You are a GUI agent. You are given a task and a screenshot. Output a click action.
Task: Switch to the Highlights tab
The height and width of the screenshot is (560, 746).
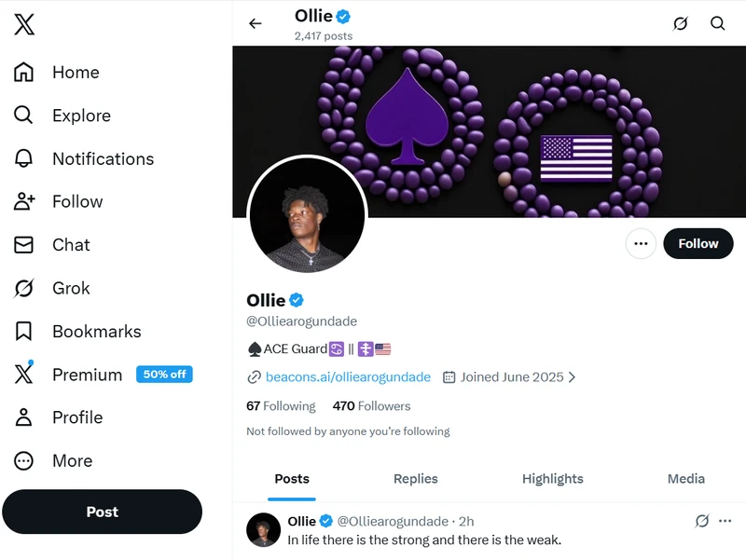tap(552, 479)
